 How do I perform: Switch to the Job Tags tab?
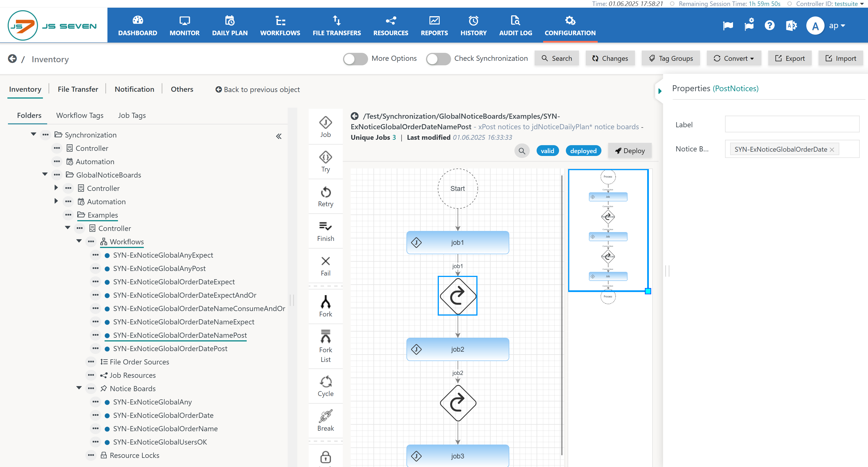pos(132,116)
